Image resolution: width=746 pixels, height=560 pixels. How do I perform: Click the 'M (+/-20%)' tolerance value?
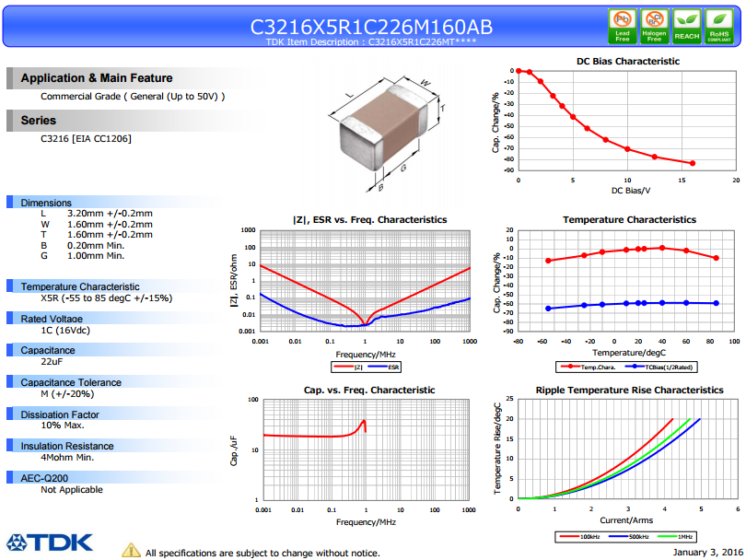(x=67, y=394)
